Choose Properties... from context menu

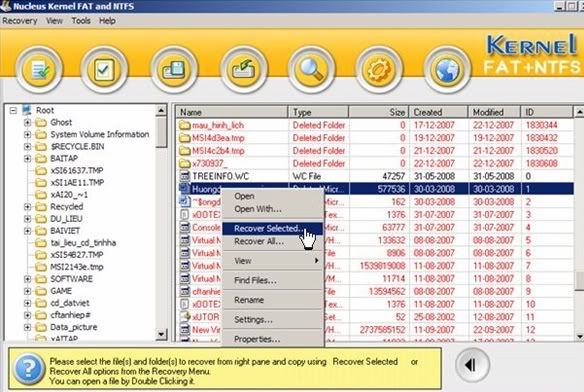(272, 339)
